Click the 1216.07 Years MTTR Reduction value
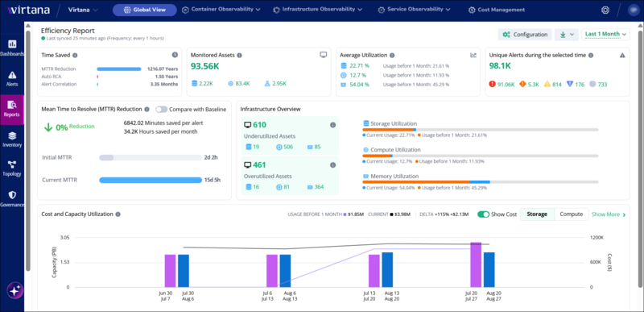 tap(163, 69)
